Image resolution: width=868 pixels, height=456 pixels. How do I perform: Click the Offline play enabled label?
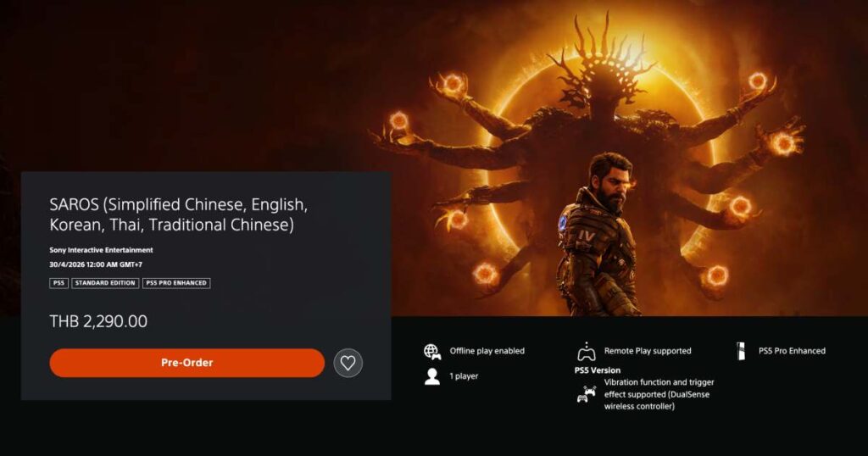[487, 351]
